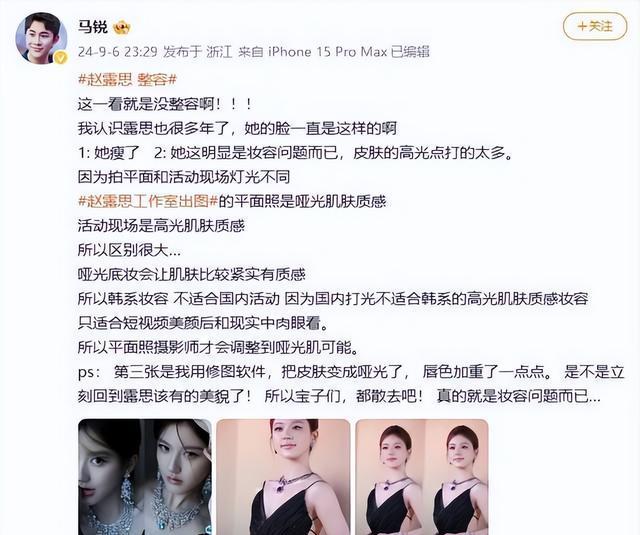Open the second photo in black dress
Screen dimensions: 640x535
[x=283, y=477]
